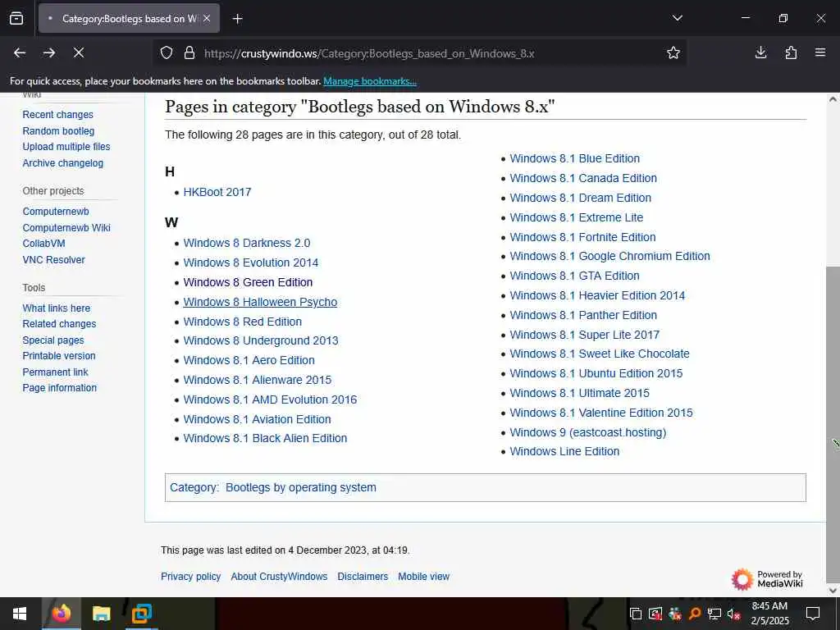
Task: Open the Privacy policy footer link
Action: pyautogui.click(x=190, y=577)
